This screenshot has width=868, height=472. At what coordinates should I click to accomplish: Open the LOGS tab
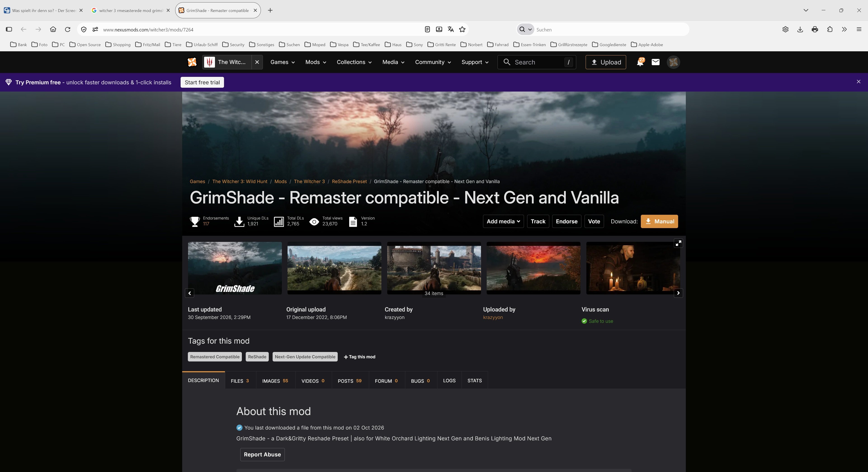pyautogui.click(x=449, y=381)
